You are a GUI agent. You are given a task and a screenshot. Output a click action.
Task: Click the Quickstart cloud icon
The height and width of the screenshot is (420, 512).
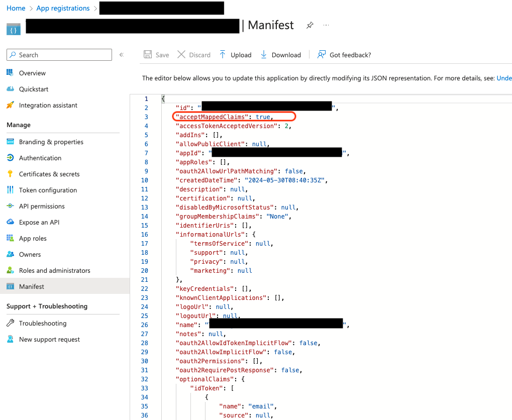(10, 89)
